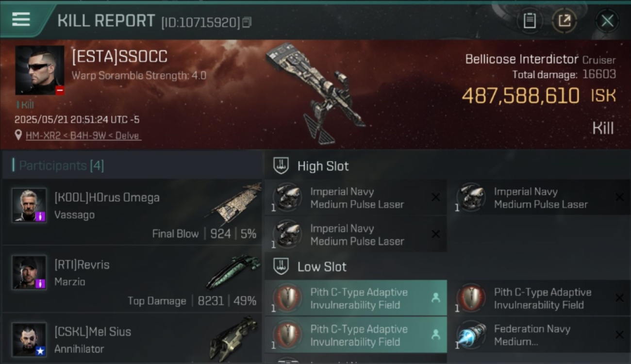Select participant H0rus Omega portrait
The width and height of the screenshot is (631, 364).
pyautogui.click(x=29, y=205)
